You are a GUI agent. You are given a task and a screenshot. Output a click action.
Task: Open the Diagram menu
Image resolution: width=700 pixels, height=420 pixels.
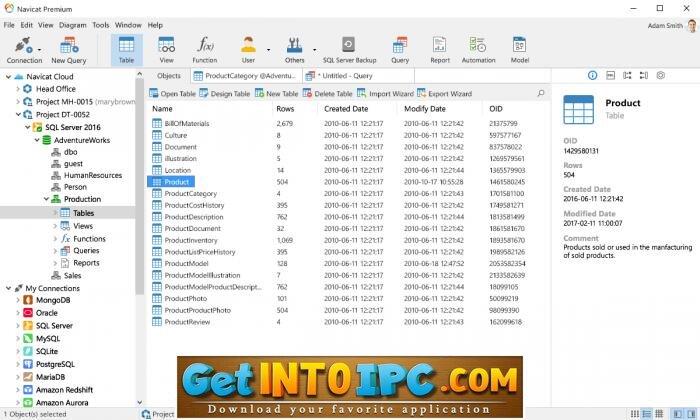pyautogui.click(x=73, y=25)
